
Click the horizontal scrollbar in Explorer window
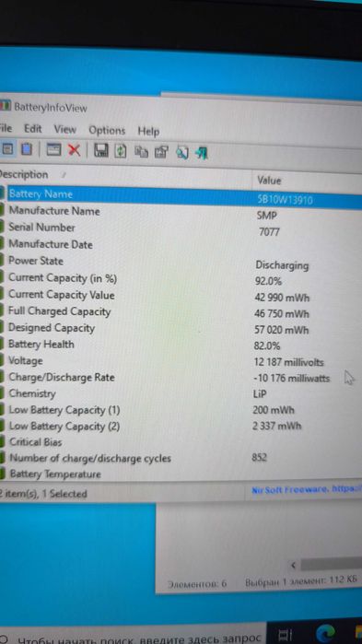point(332,565)
